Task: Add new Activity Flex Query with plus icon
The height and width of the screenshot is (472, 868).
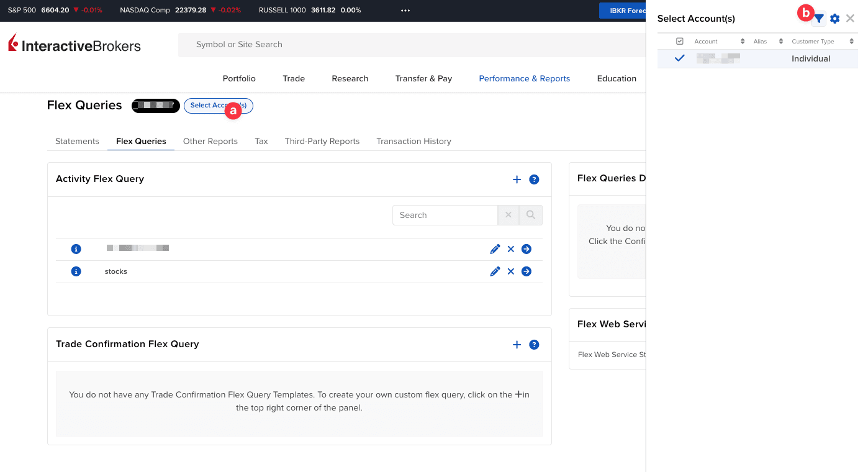Action: tap(517, 179)
